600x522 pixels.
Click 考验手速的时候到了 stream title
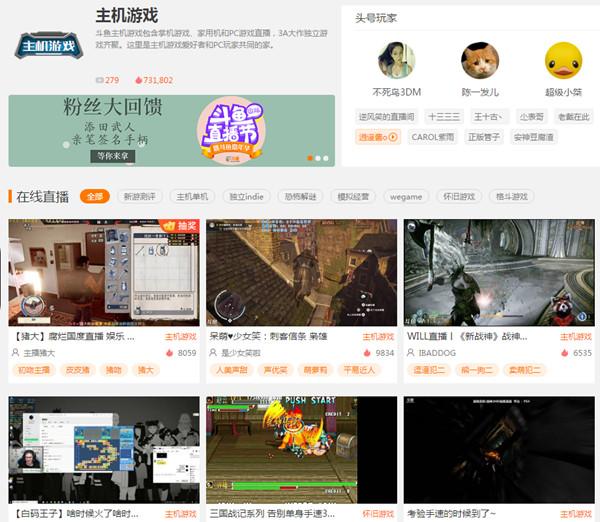(452, 514)
